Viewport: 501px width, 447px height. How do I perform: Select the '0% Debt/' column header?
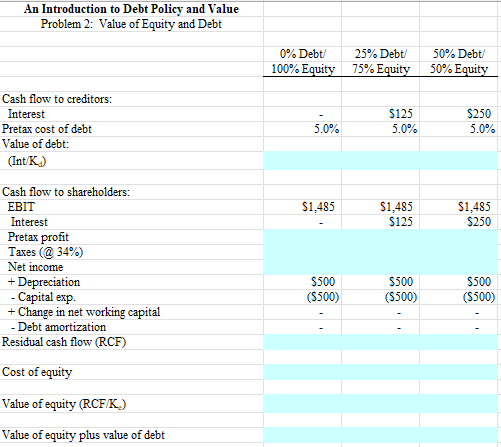pos(302,54)
